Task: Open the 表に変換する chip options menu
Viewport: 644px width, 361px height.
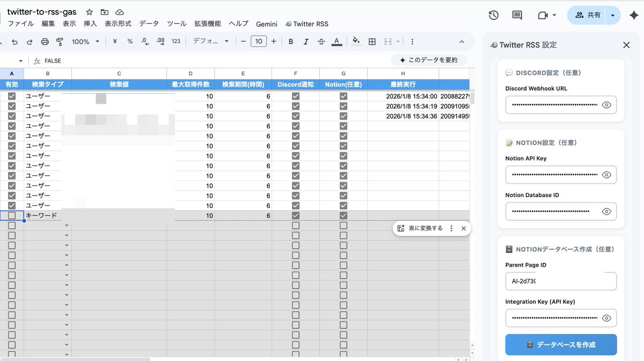Action: coord(451,228)
